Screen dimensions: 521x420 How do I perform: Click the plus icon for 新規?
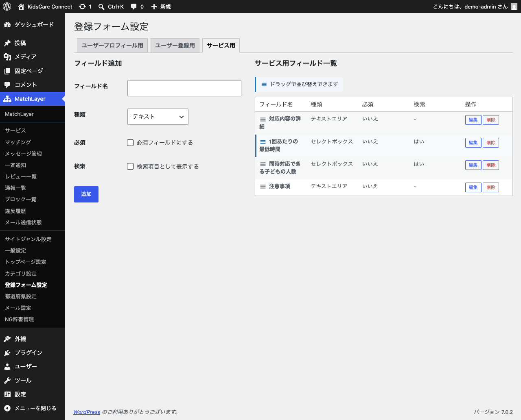(154, 7)
